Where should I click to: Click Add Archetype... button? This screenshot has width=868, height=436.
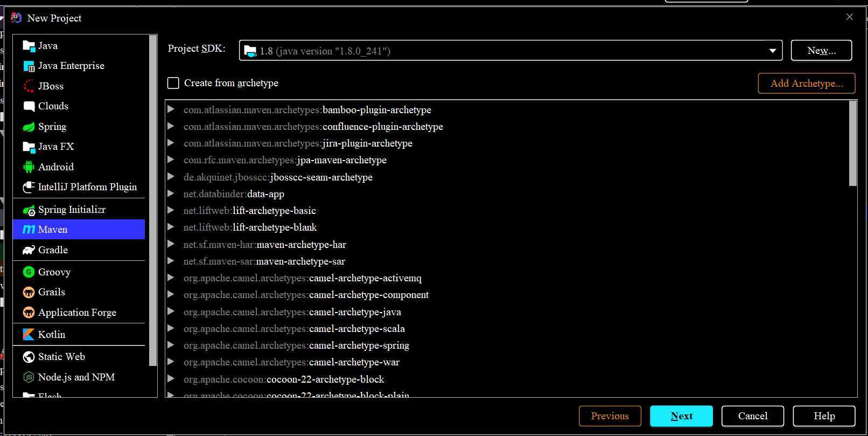[x=806, y=84]
